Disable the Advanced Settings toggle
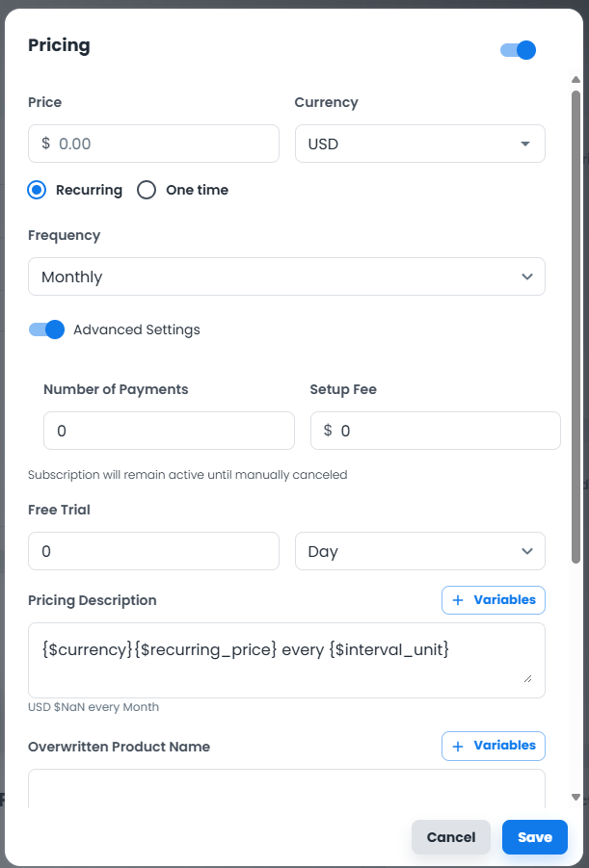Viewport: 589px width, 868px height. (46, 329)
